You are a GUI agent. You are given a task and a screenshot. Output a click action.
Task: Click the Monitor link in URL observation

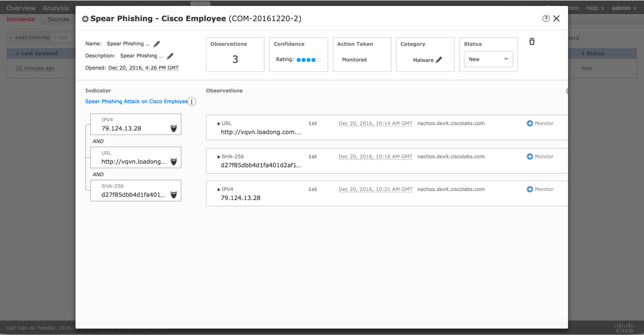pos(544,124)
